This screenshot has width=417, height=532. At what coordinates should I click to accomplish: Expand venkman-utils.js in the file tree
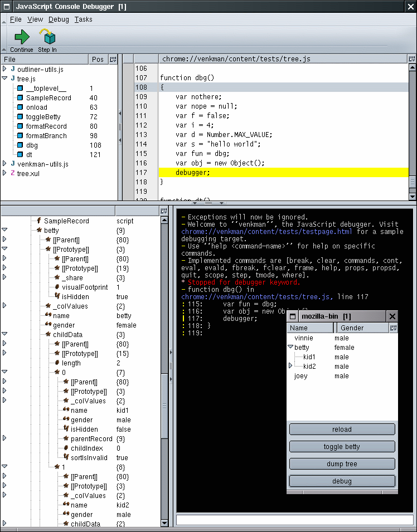(4, 164)
